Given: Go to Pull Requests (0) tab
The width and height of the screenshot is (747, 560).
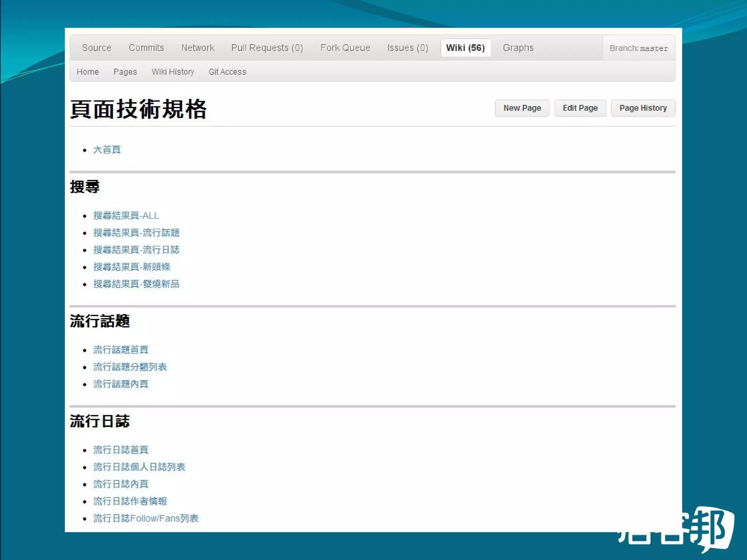Looking at the screenshot, I should (267, 48).
